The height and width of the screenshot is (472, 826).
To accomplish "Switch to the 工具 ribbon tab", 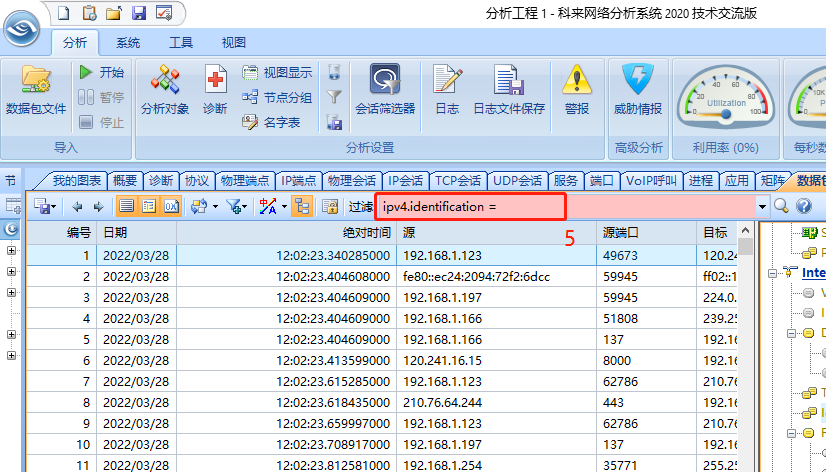I will tap(181, 43).
